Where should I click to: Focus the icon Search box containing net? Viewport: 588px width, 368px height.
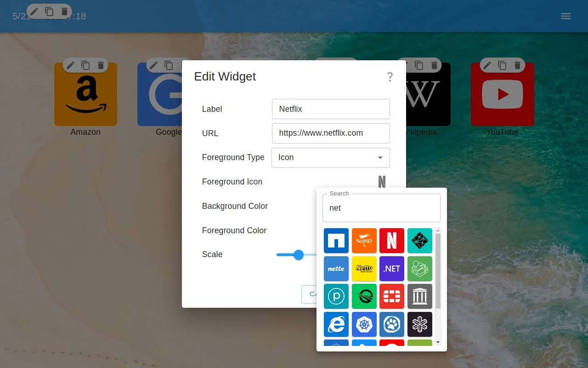(381, 208)
